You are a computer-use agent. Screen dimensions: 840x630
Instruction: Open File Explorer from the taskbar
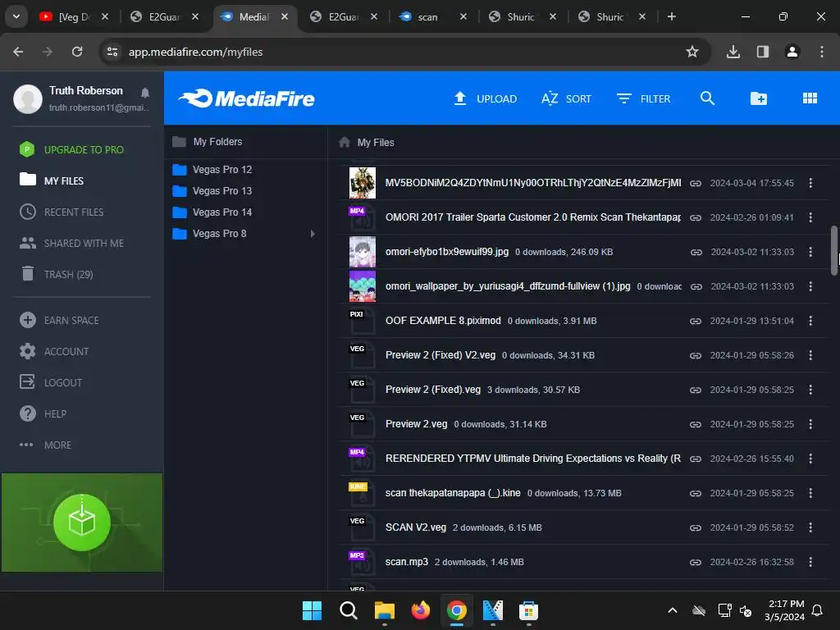384,610
